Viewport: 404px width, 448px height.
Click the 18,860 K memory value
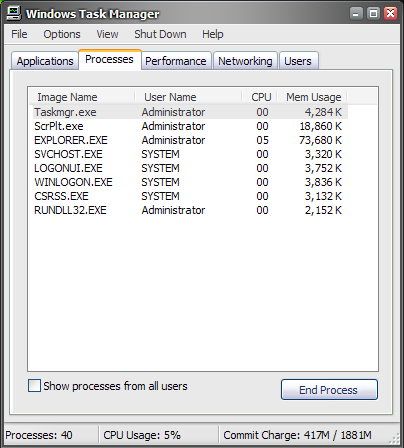tap(320, 126)
